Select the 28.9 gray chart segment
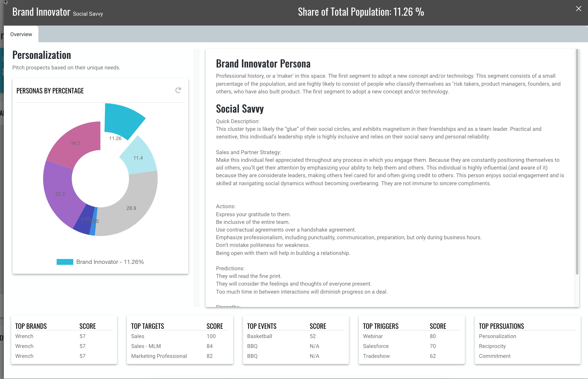Image resolution: width=588 pixels, height=379 pixels. 134,205
